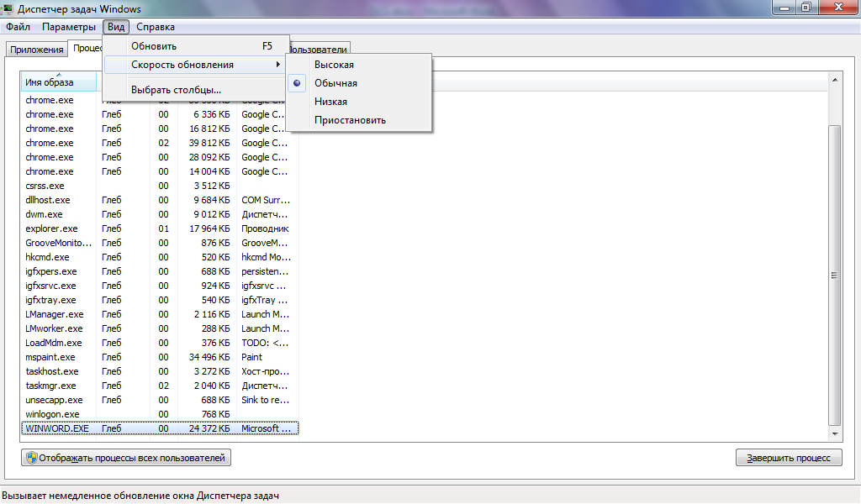Screen dimensions: 861x504
Task: Open the Справка menu
Action: coord(156,27)
